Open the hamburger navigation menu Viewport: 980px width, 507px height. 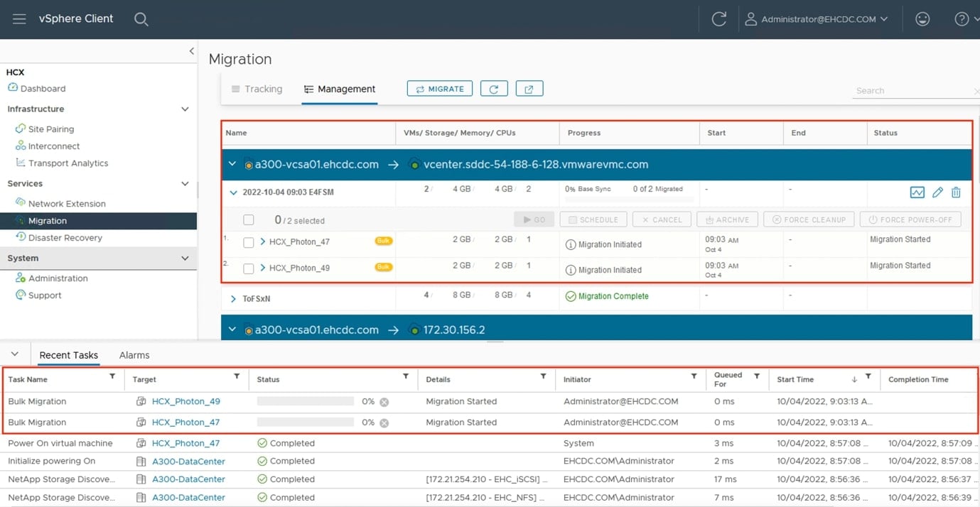(x=19, y=19)
